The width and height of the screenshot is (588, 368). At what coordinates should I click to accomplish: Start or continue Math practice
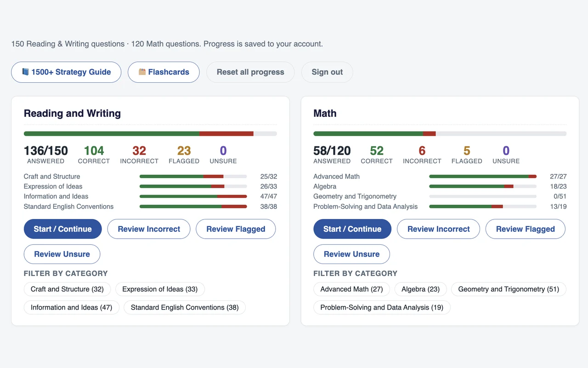pos(352,229)
